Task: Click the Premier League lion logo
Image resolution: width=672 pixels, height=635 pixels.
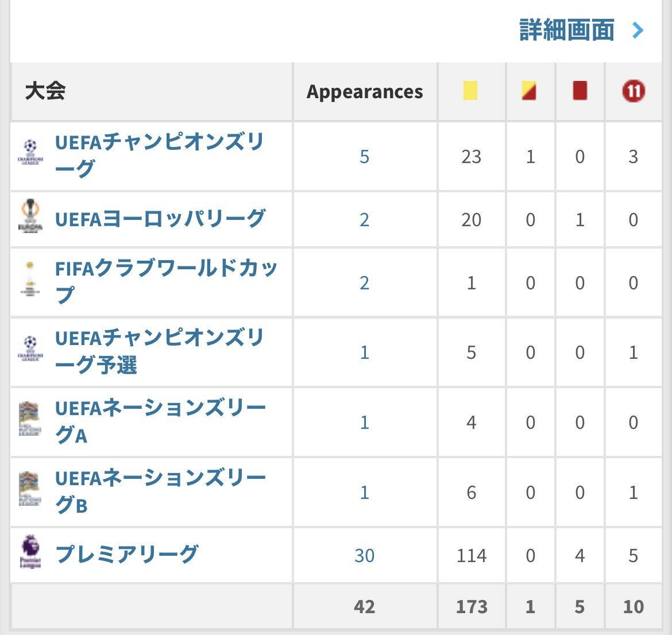Action: click(30, 551)
